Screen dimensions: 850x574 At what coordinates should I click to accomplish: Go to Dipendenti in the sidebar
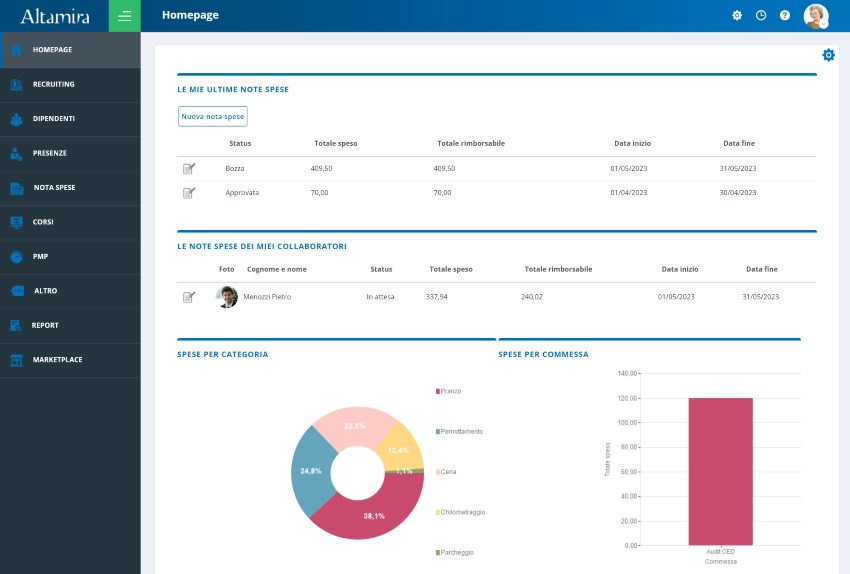pyautogui.click(x=53, y=119)
